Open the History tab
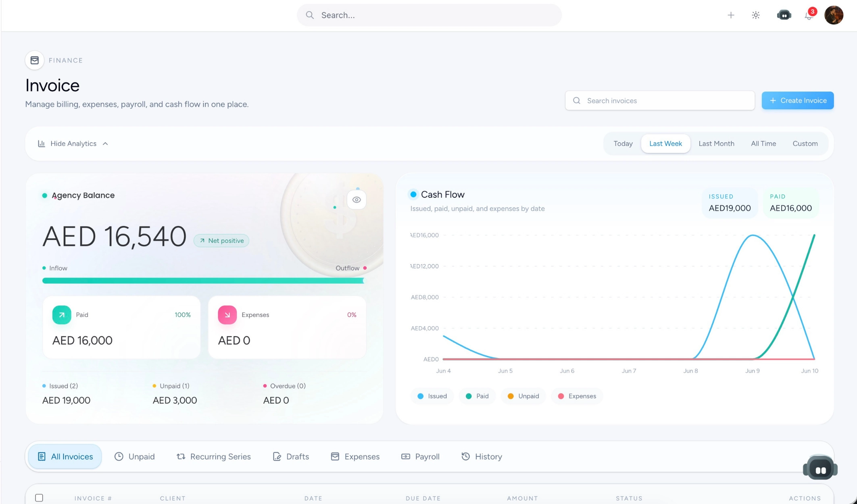857x504 pixels. coord(482,456)
